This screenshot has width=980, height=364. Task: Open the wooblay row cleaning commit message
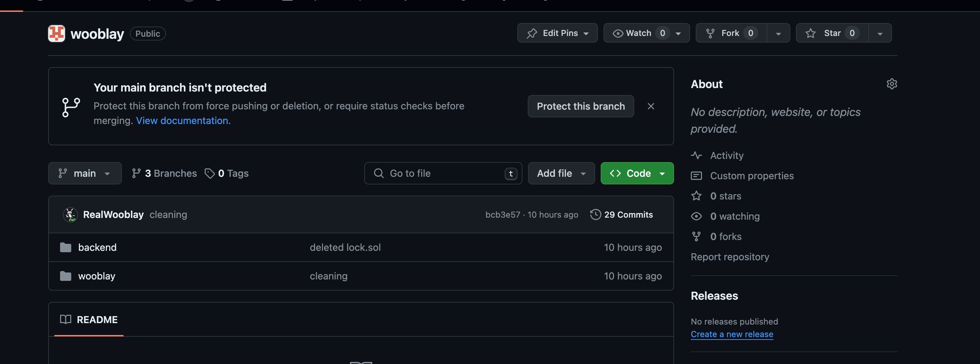click(329, 276)
